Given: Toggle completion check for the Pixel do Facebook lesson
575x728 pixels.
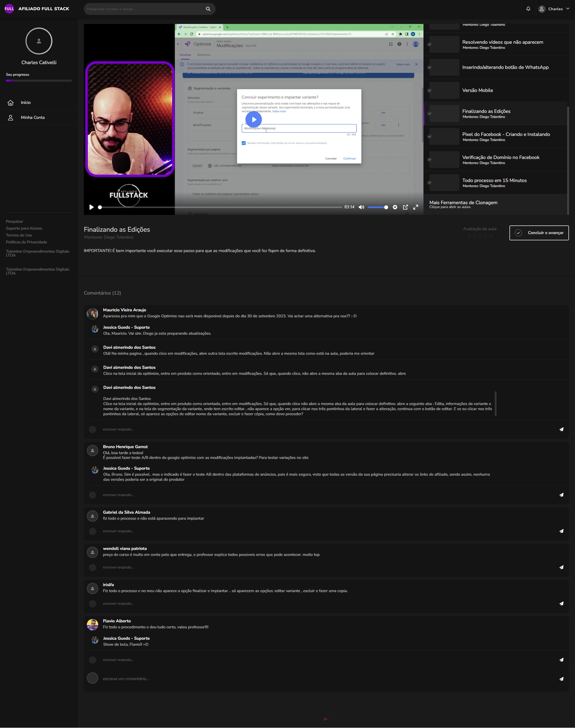Looking at the screenshot, I should 429,136.
